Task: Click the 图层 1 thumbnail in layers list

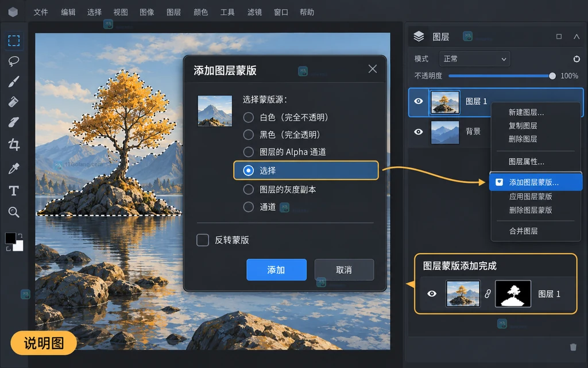Action: (445, 102)
